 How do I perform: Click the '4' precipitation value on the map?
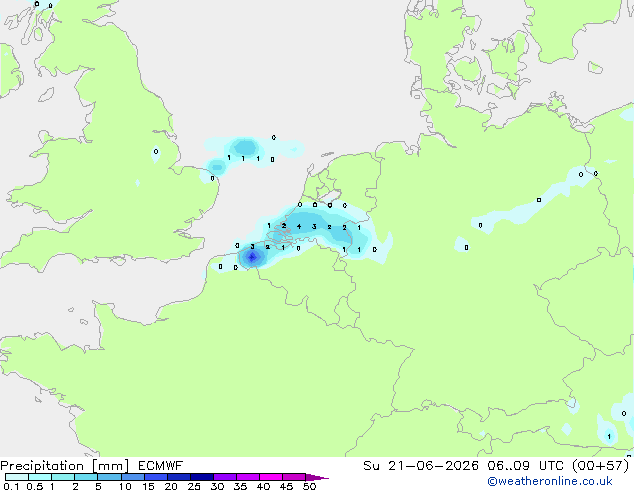[x=299, y=226]
